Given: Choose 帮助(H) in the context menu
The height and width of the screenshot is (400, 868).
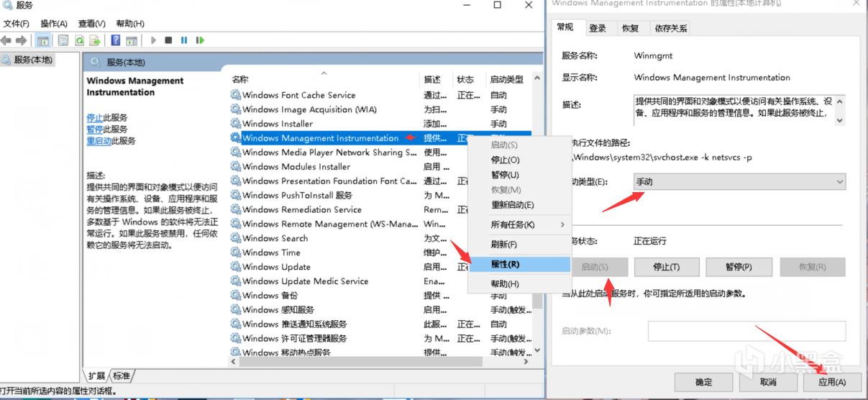Looking at the screenshot, I should coord(518,284).
